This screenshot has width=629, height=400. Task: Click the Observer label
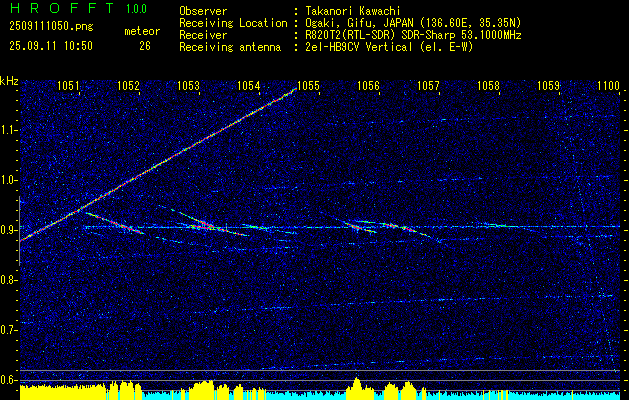(203, 11)
